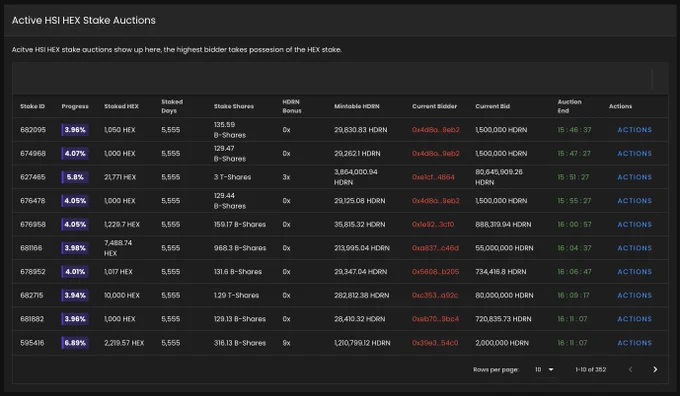
Task: Click bidder address 0xe1cf..4864
Action: point(433,177)
